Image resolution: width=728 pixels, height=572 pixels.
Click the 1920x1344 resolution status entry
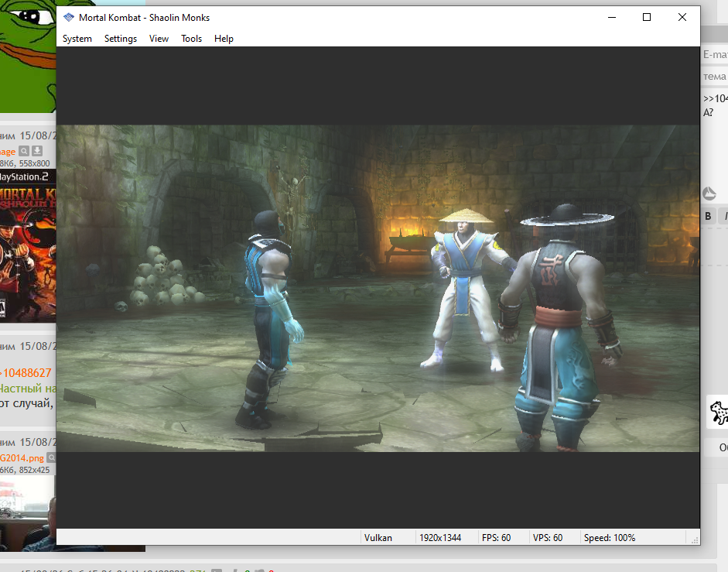tap(440, 538)
